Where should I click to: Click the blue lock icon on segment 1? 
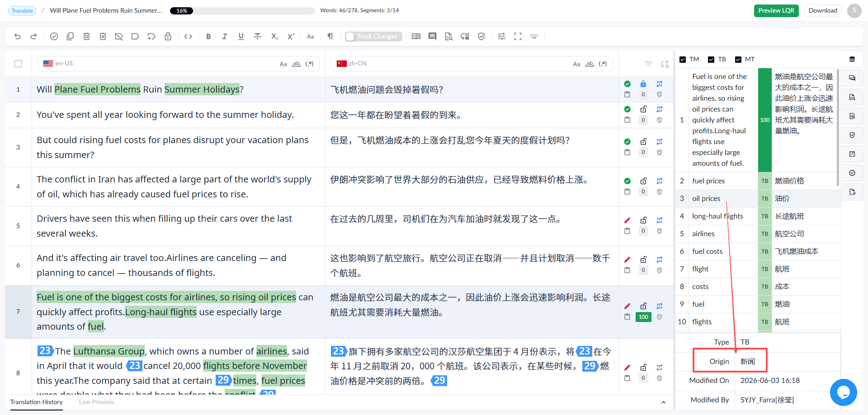point(643,84)
